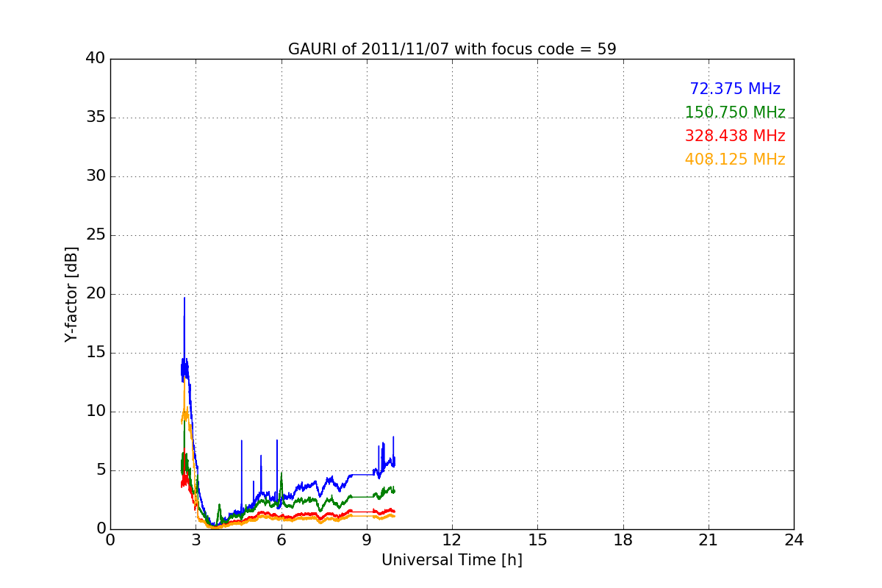The width and height of the screenshot is (882, 588).
Task: Click x-axis tick label 24
Action: (794, 539)
